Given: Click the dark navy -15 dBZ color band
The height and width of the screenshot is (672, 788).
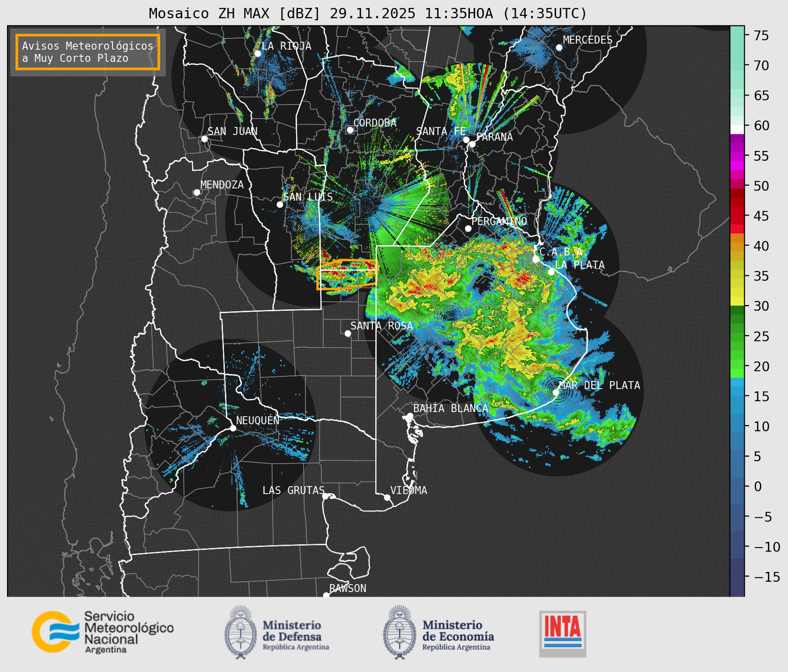Looking at the screenshot, I should click(737, 577).
